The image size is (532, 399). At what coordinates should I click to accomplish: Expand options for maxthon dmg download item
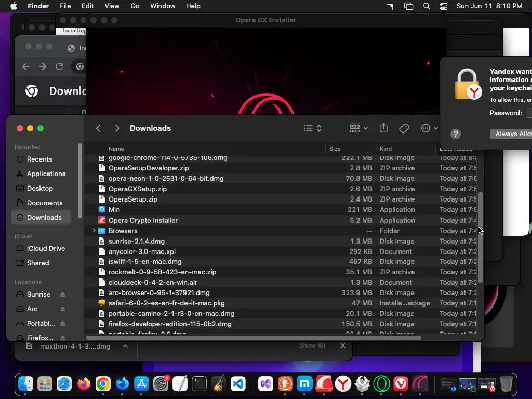[x=125, y=347]
